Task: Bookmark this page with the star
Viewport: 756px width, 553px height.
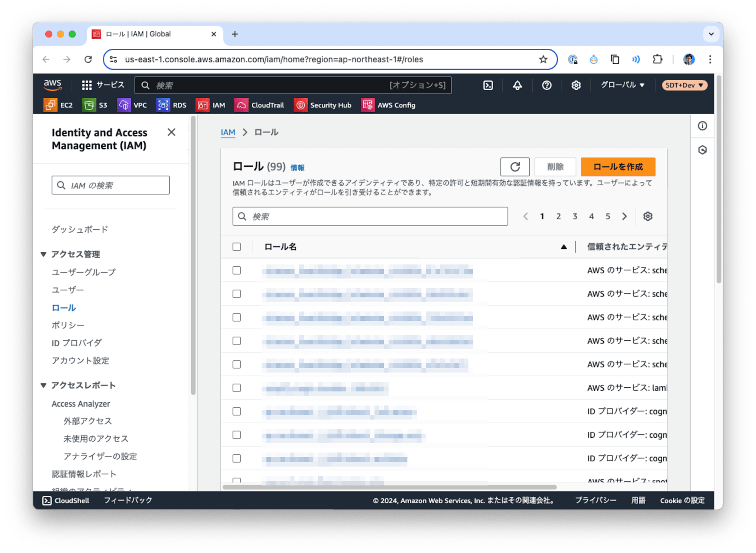Action: (x=543, y=59)
